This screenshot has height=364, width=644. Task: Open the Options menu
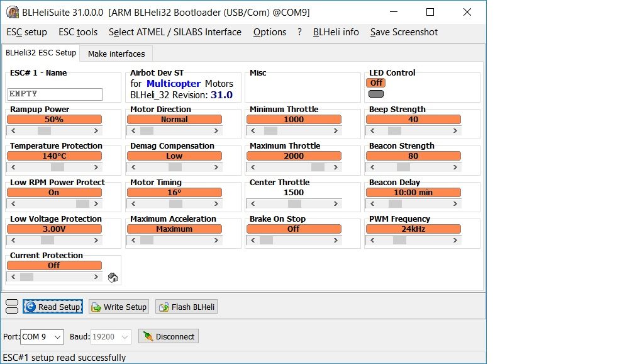(x=269, y=32)
